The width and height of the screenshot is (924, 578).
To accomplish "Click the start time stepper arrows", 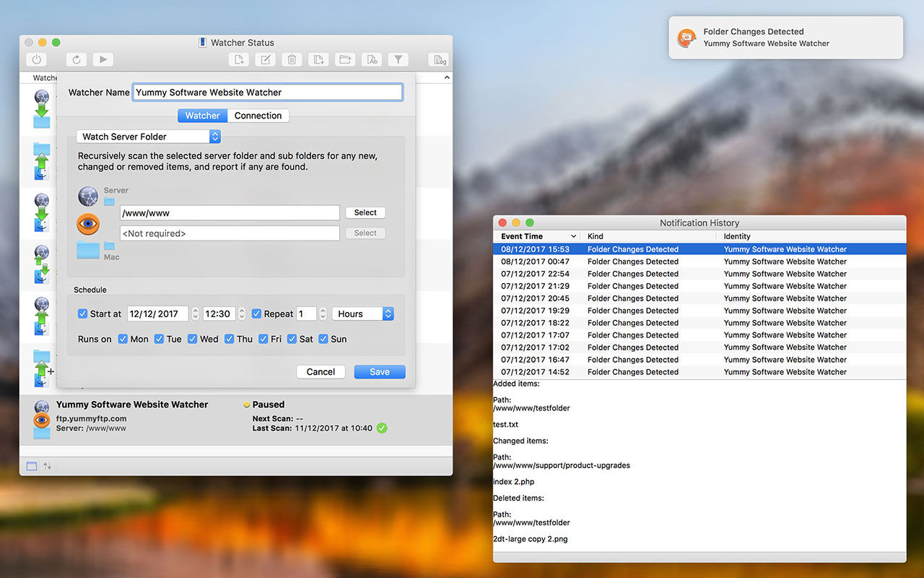I will 240,314.
